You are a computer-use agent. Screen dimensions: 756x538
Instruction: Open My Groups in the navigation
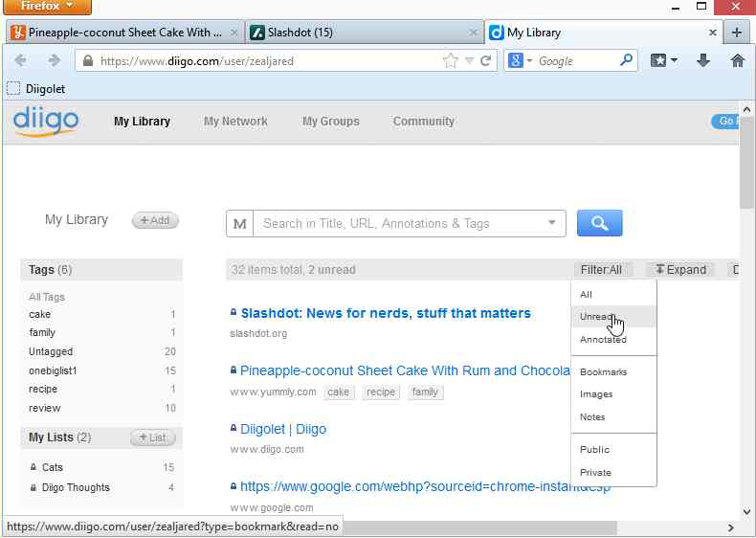coord(331,122)
